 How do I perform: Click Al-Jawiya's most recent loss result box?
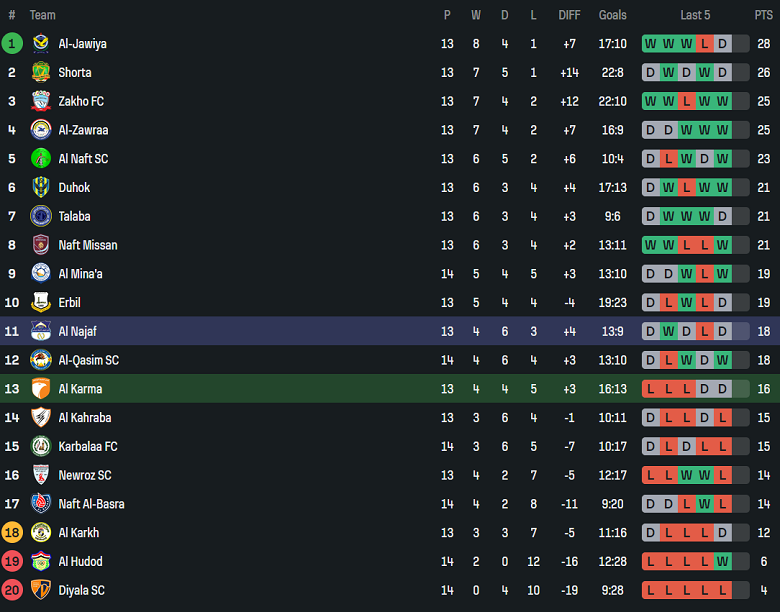(x=704, y=44)
